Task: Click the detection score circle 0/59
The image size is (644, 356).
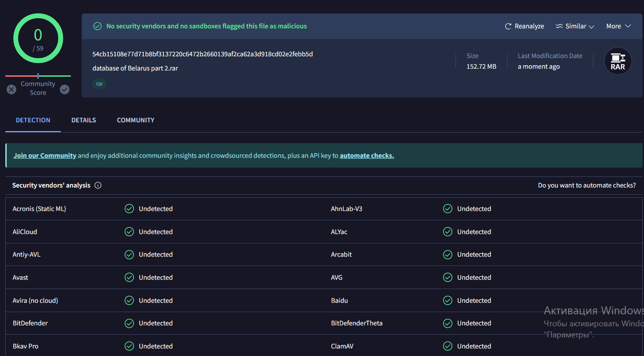Action: tap(38, 39)
